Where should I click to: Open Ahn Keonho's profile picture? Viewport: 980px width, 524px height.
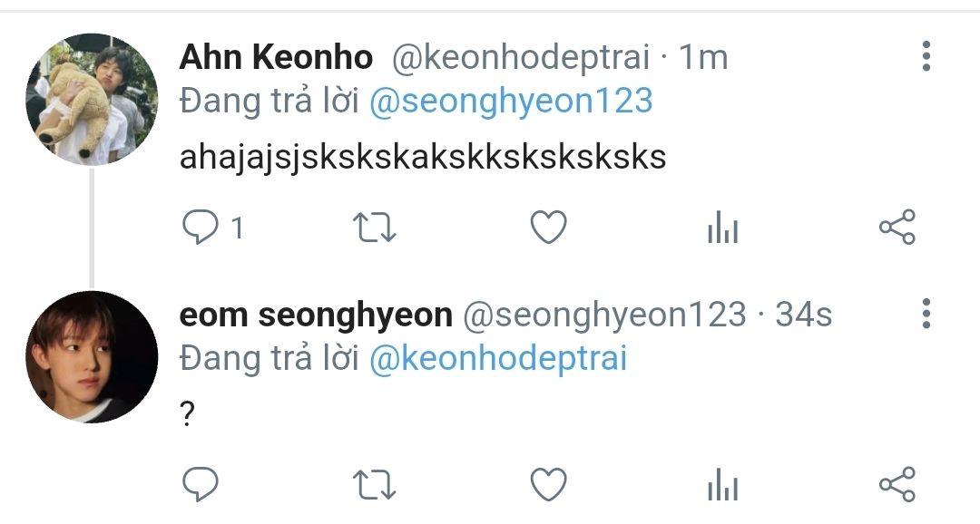[x=92, y=99]
